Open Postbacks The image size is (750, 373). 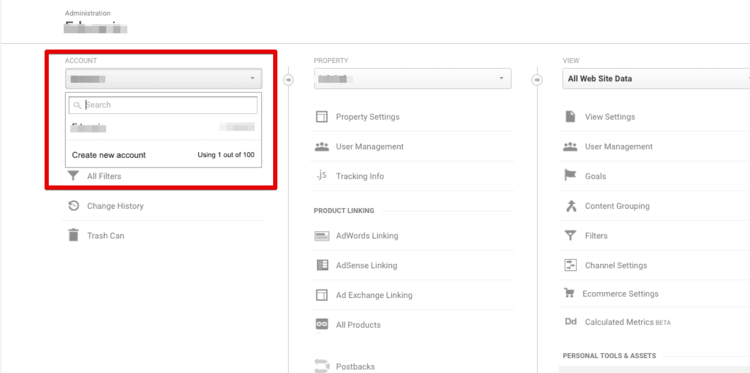coord(355,367)
